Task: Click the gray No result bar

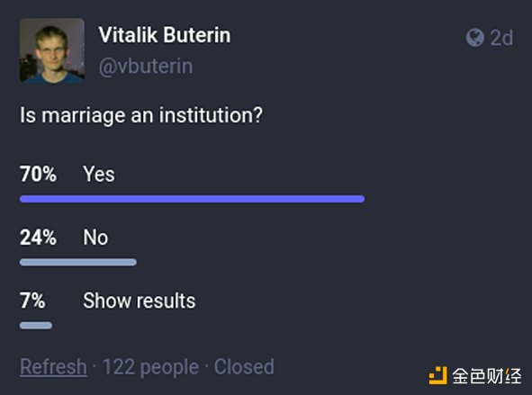Action: (78, 262)
